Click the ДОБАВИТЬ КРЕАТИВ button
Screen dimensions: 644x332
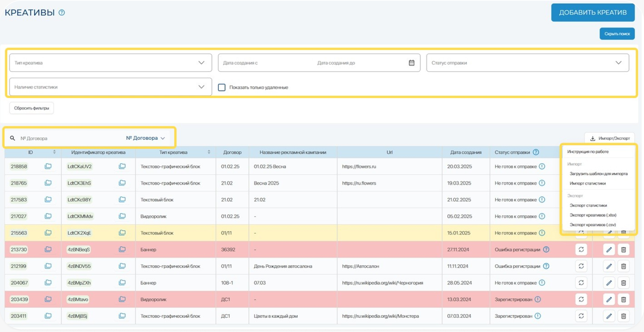pos(593,12)
